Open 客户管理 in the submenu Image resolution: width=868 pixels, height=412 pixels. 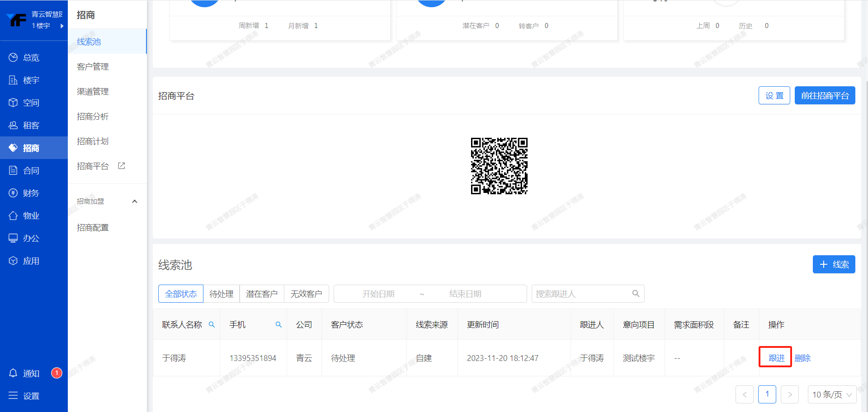pos(93,66)
